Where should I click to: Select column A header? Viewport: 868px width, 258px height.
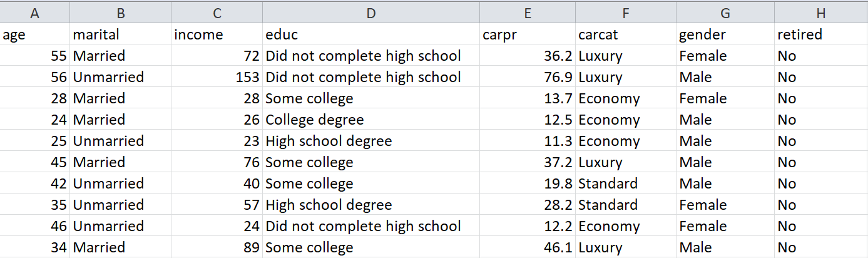[x=35, y=13]
